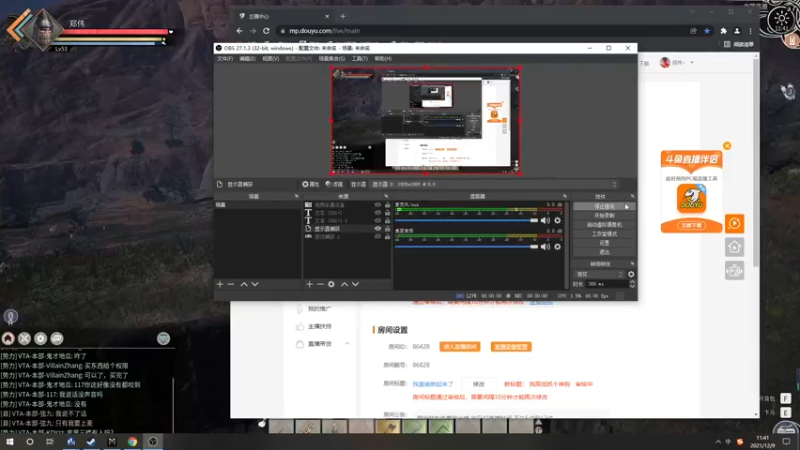Toggle visibility of 游戏捕获 2 source
Image resolution: width=800 pixels, height=450 pixels.
click(378, 236)
